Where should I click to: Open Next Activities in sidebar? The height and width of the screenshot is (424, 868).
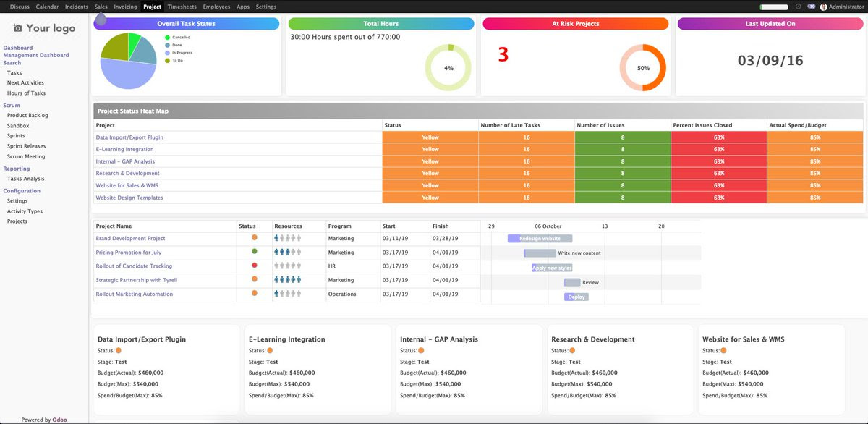pos(25,82)
